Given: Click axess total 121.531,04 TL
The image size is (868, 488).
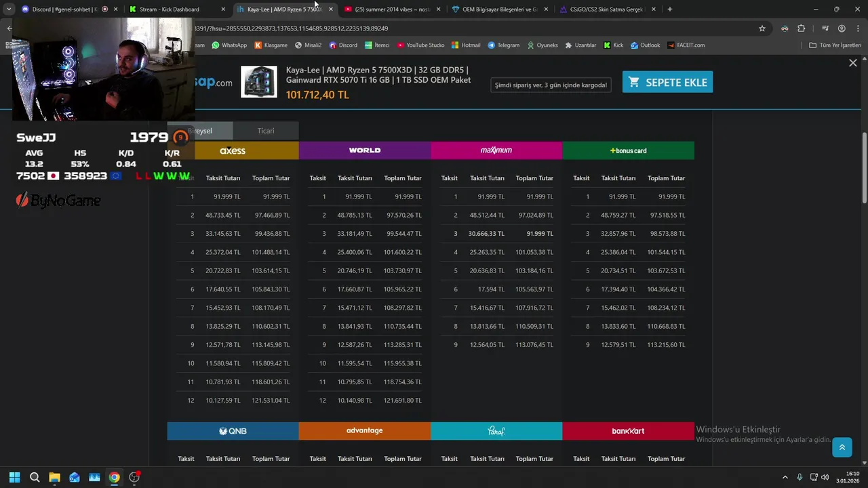Looking at the screenshot, I should click(271, 401).
